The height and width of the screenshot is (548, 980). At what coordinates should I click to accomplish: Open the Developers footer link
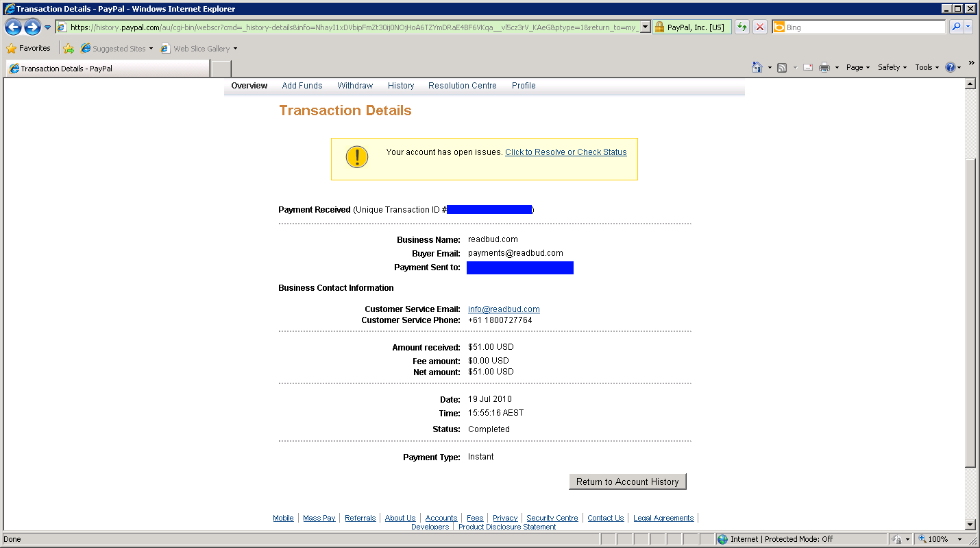click(430, 527)
